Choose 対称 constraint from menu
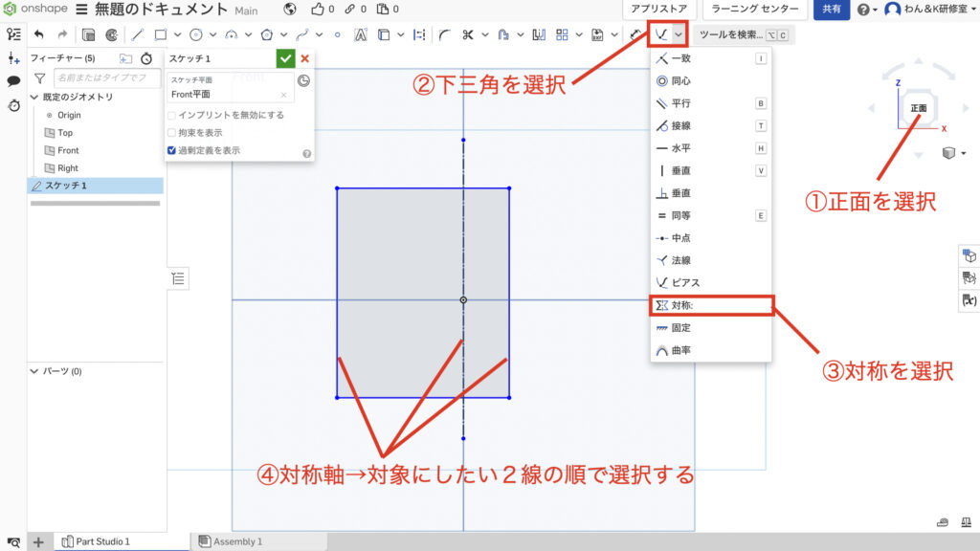 [x=711, y=305]
